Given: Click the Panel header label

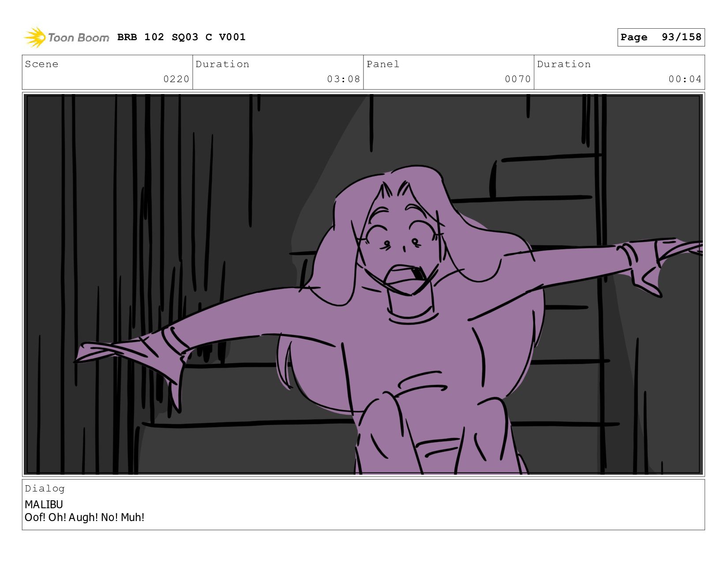Looking at the screenshot, I should pyautogui.click(x=383, y=64).
